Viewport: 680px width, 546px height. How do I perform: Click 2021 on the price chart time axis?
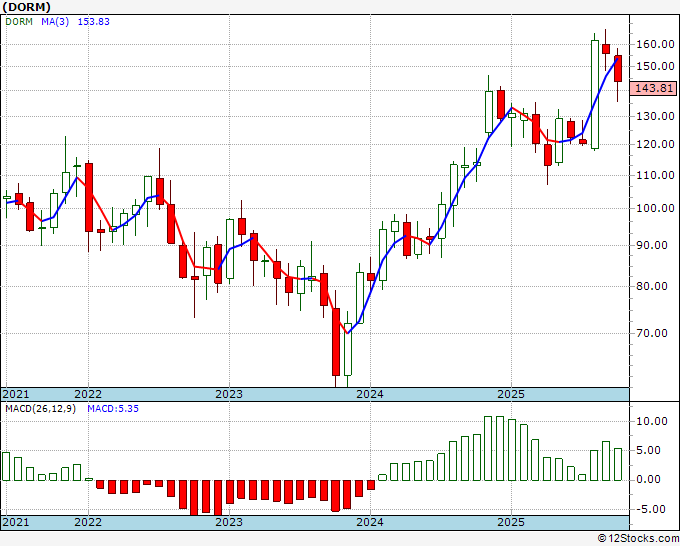click(16, 394)
